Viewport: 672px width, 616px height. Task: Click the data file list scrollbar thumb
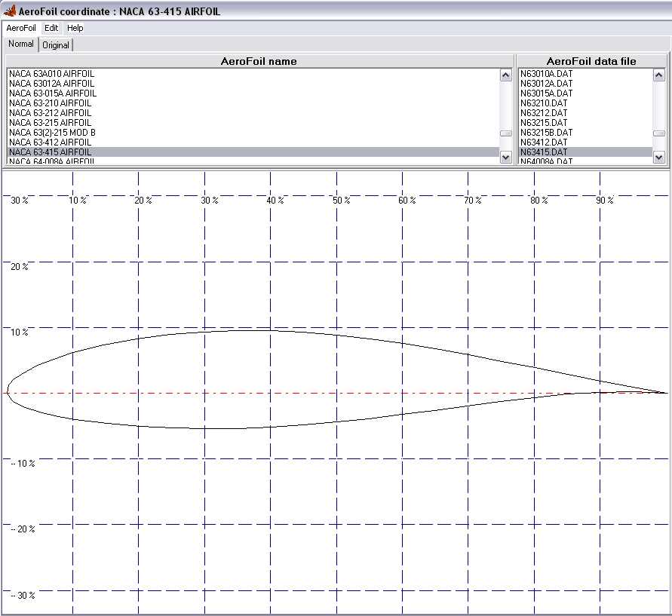point(658,133)
